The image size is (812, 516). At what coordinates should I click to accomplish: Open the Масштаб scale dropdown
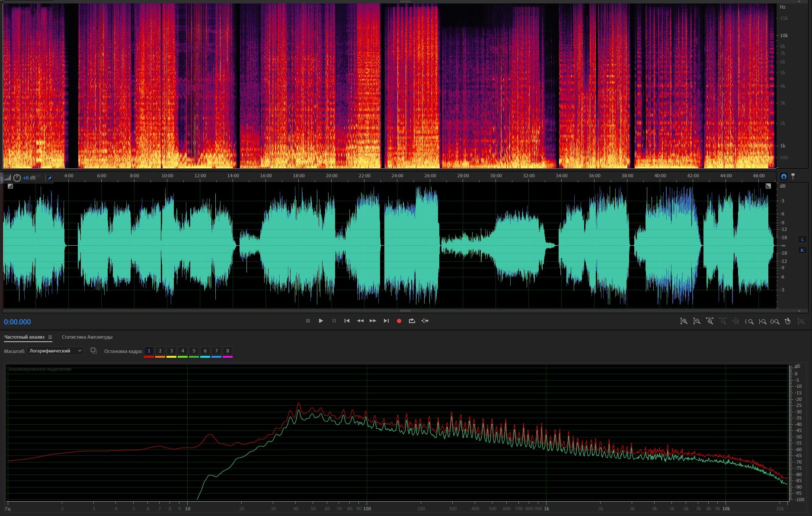[x=55, y=351]
